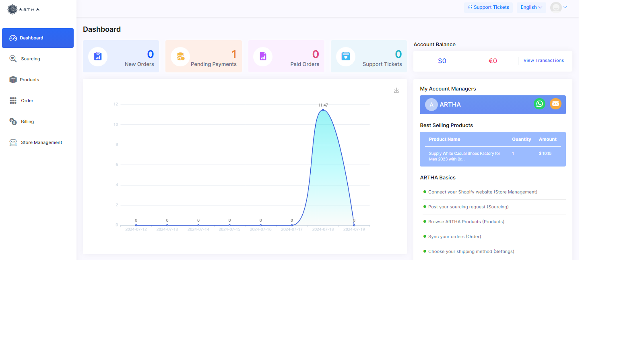
Task: Click the Billing coins icon
Action: click(x=13, y=121)
